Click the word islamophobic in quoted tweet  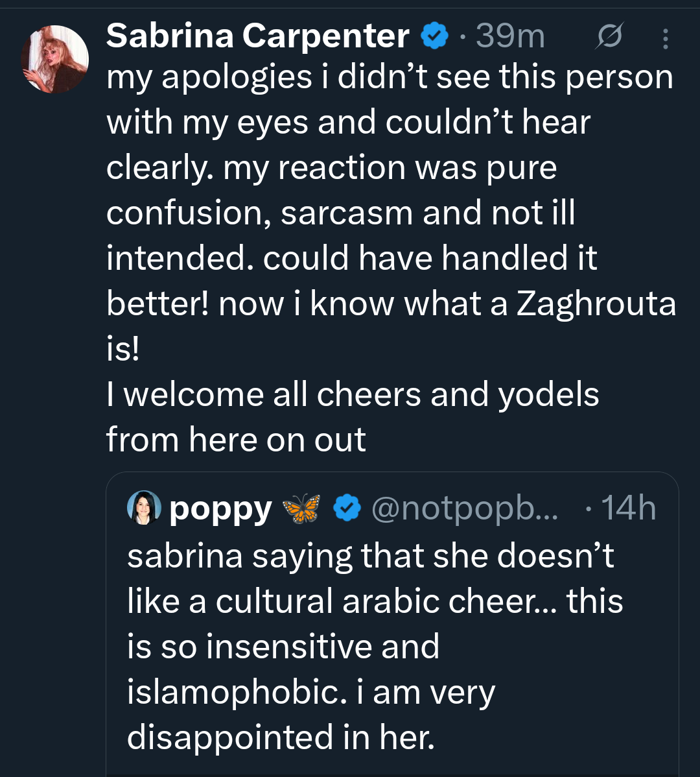point(237,692)
